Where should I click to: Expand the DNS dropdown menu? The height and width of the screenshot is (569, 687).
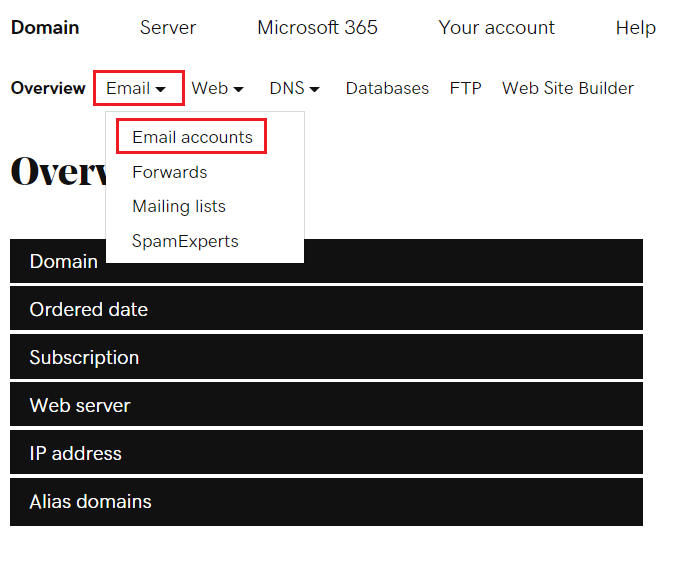294,88
